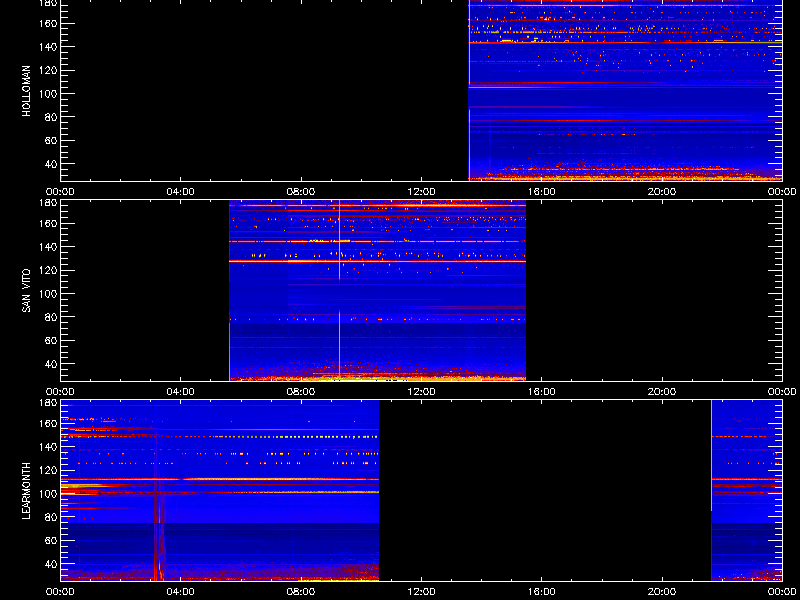Click 04:00 time label under Holloman plot
This screenshot has height=600, width=800.
181,192
